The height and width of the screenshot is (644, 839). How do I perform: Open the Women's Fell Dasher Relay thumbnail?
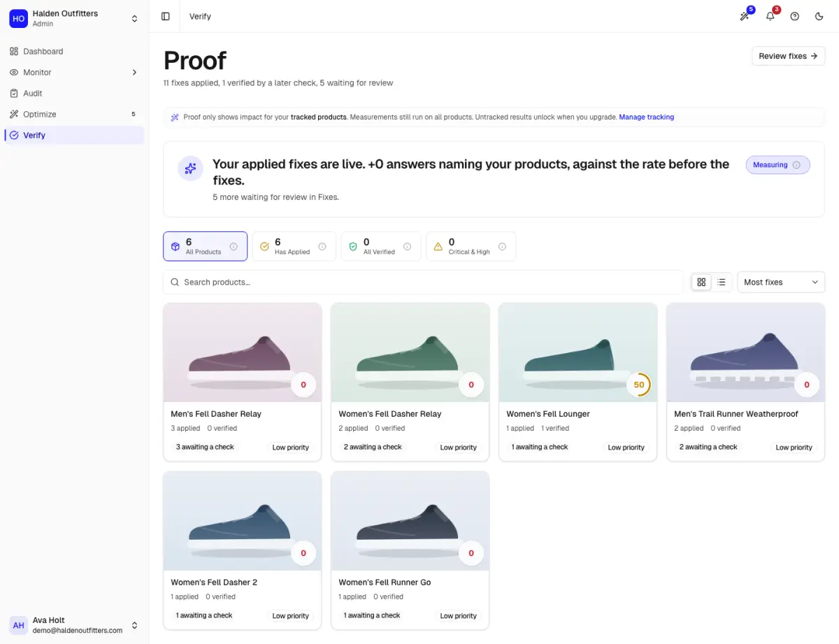pos(410,352)
